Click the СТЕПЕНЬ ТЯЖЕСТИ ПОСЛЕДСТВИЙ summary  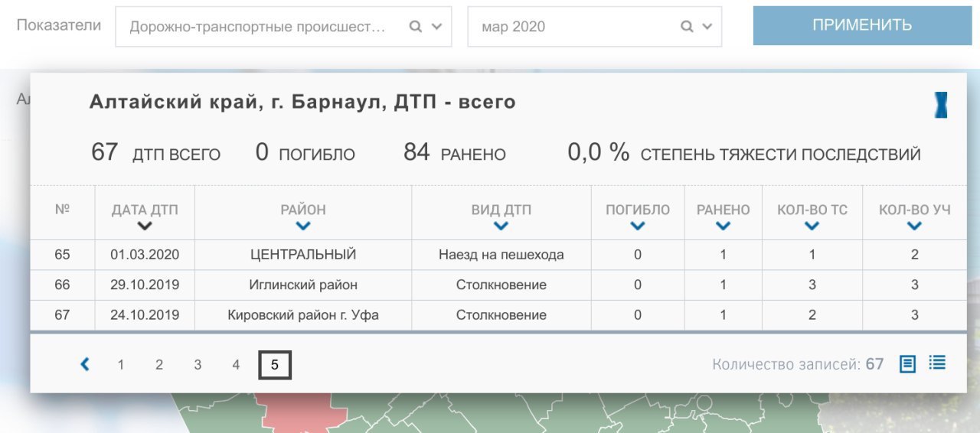point(743,153)
